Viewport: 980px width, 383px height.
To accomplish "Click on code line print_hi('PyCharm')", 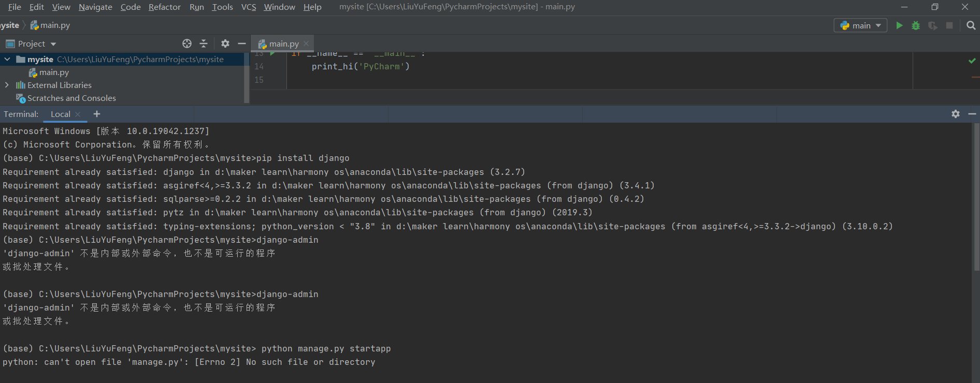I will pos(361,66).
